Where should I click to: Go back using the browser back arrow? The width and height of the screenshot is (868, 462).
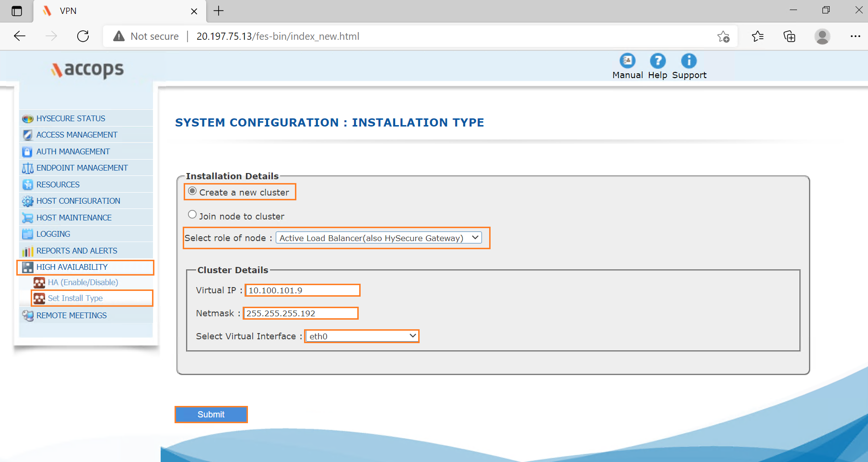click(x=20, y=36)
